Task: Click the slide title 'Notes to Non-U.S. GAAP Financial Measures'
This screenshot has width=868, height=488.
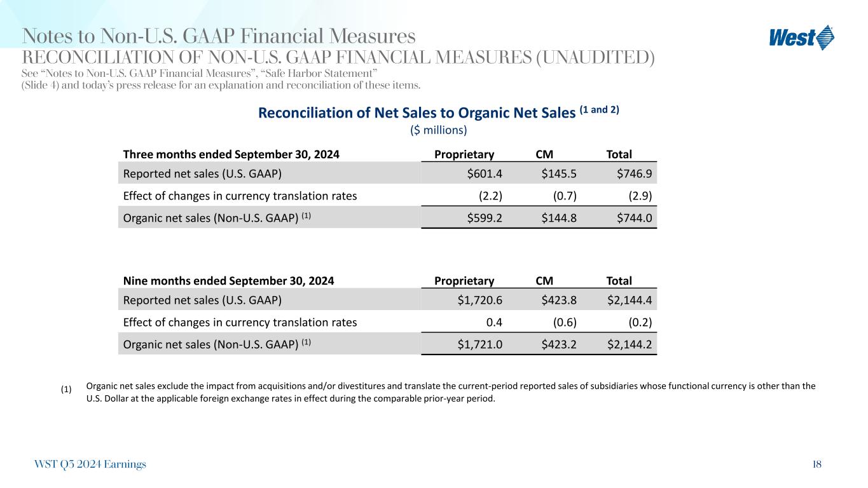Action: point(219,36)
